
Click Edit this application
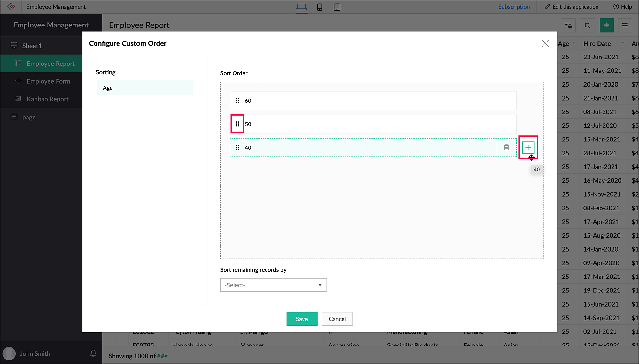571,7
